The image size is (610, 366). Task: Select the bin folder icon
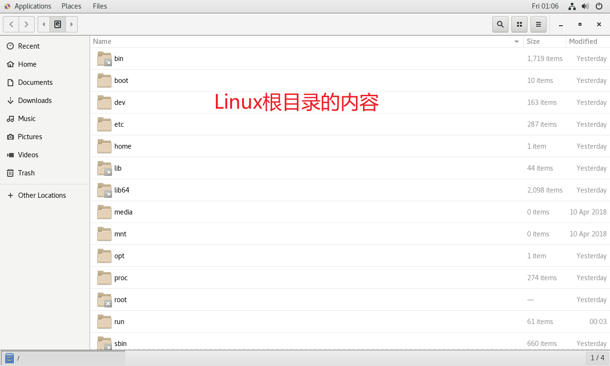(104, 59)
